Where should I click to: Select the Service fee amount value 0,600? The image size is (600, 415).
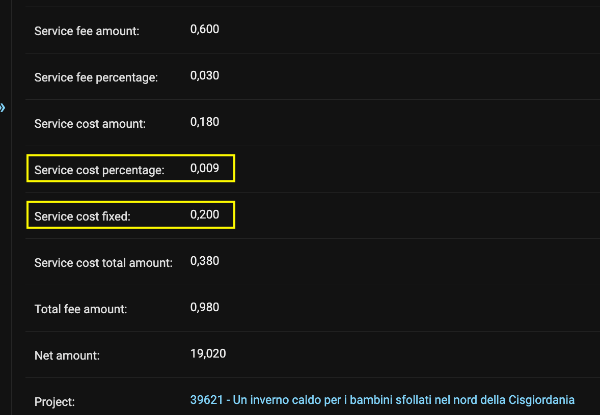204,30
